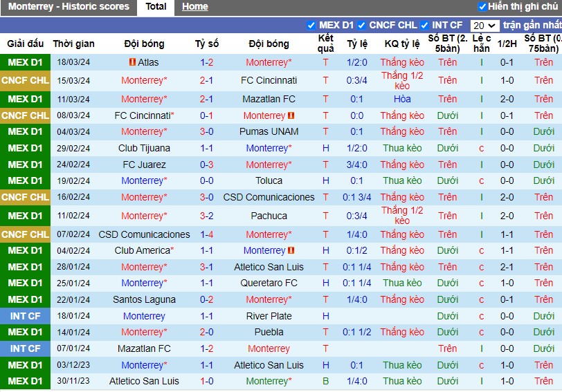Click odds 0:1 1/2 in Puebla row
The width and height of the screenshot is (562, 392).
(356, 332)
